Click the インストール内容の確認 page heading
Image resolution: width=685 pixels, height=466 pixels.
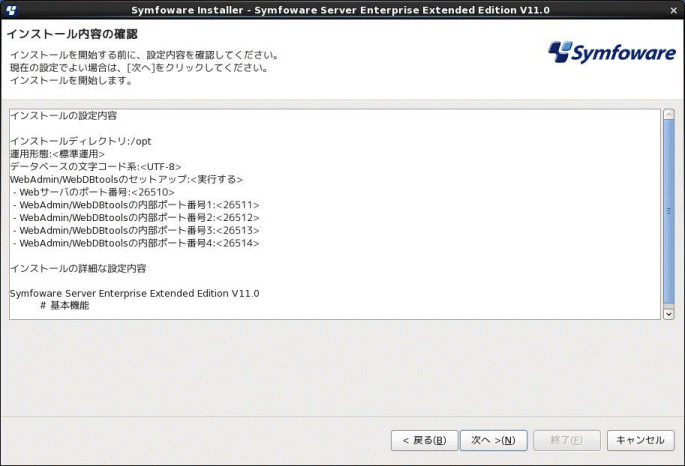click(x=72, y=34)
